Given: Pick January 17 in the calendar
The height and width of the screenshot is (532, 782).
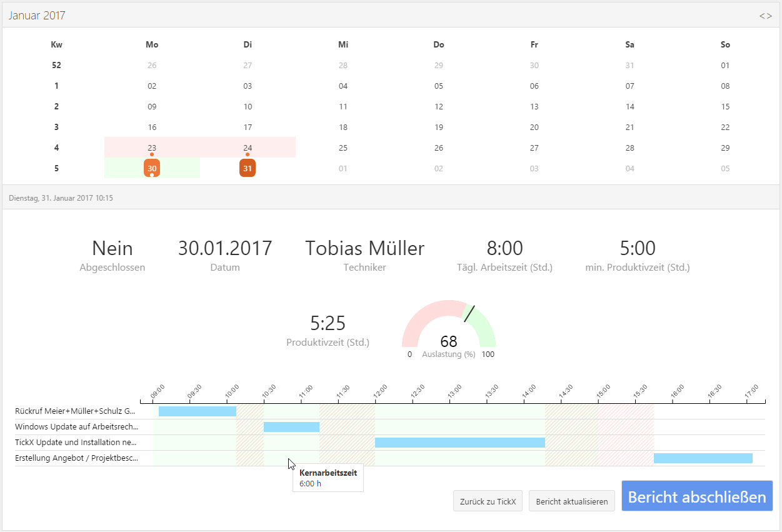Looking at the screenshot, I should [x=248, y=128].
